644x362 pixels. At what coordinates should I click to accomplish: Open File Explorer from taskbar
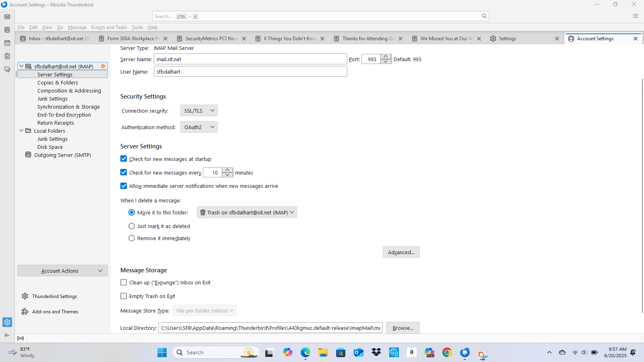(x=323, y=353)
